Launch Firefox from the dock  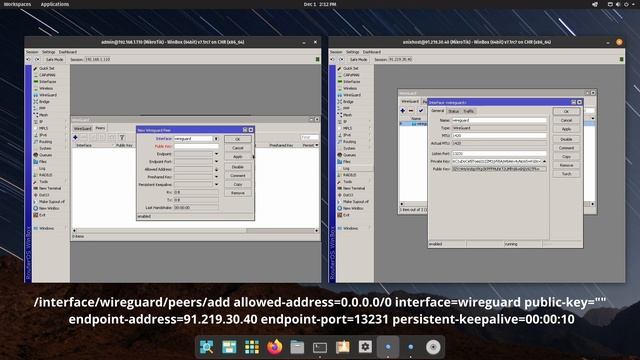274,347
